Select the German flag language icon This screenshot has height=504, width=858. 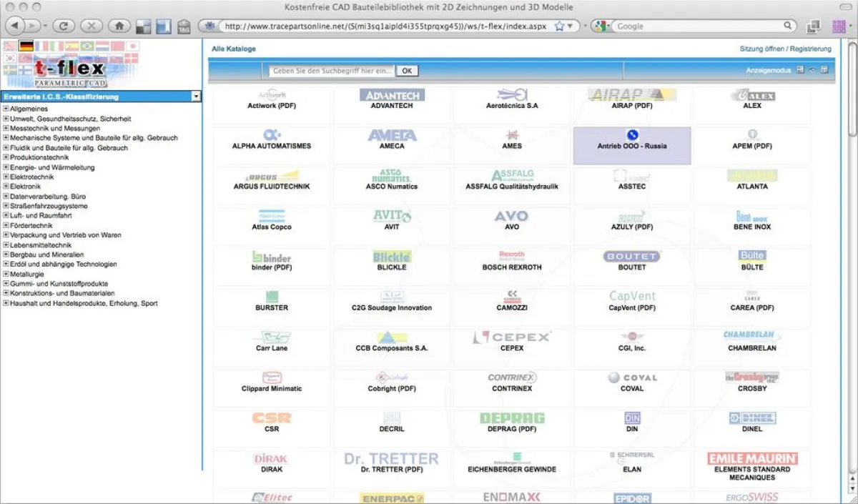(x=26, y=46)
